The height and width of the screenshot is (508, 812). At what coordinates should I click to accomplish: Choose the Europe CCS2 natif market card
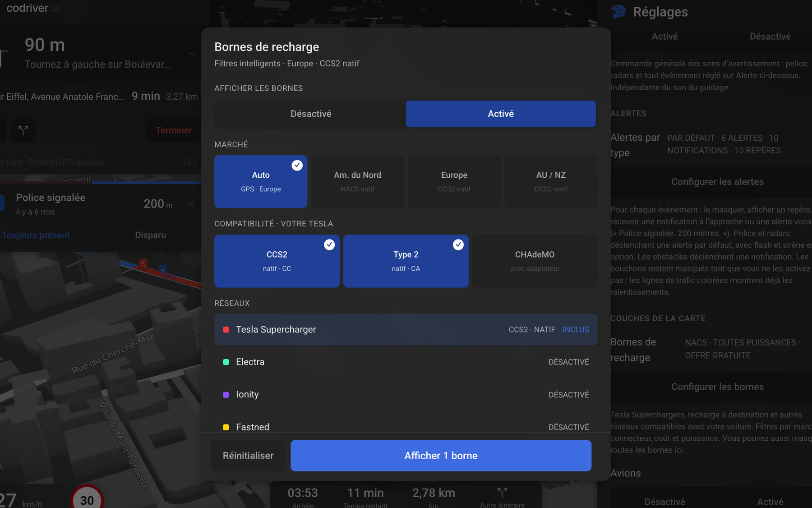[x=454, y=182]
